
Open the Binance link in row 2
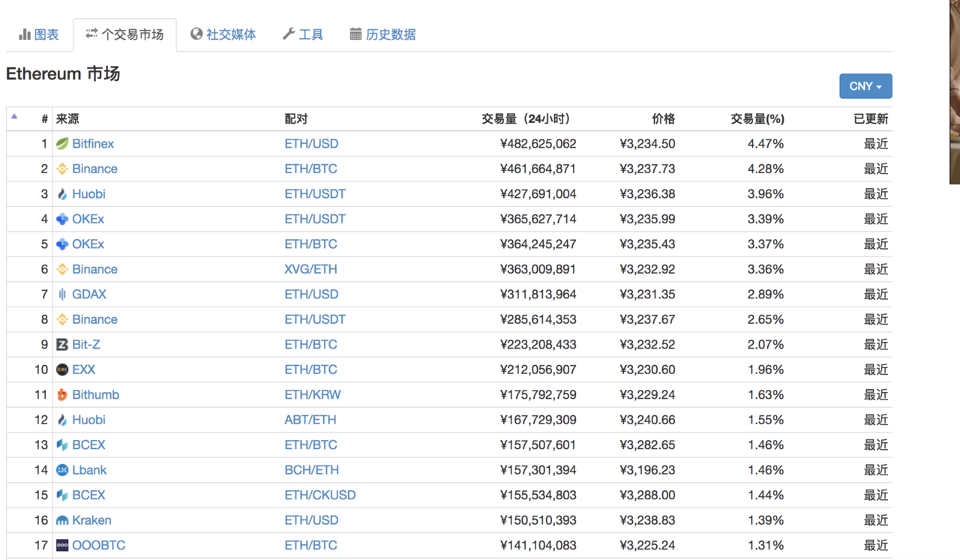[94, 169]
